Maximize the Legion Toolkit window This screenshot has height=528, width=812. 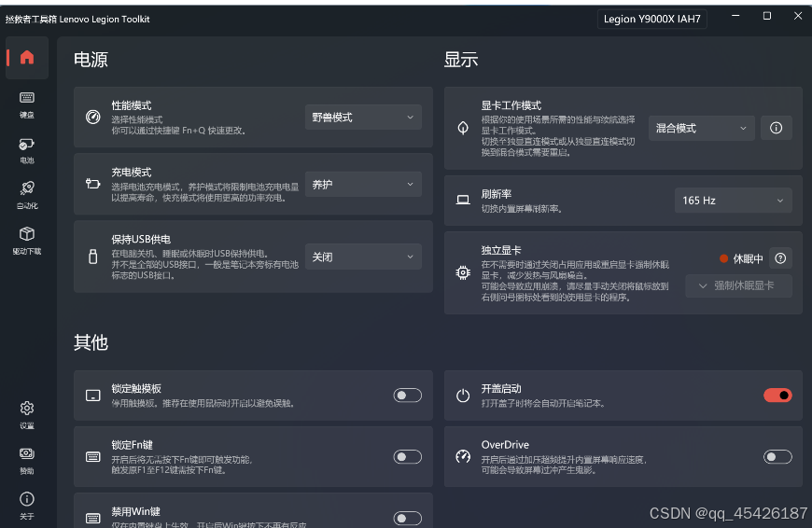coord(767,16)
